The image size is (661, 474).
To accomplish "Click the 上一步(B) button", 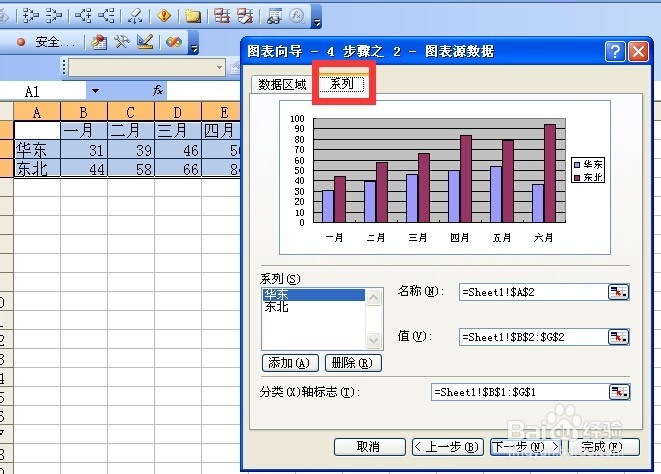I will 448,447.
